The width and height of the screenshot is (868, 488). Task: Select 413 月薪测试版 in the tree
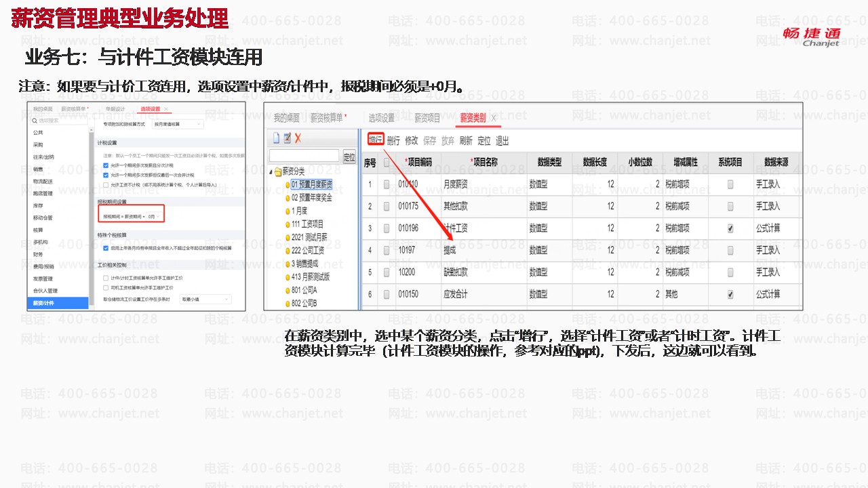(311, 277)
